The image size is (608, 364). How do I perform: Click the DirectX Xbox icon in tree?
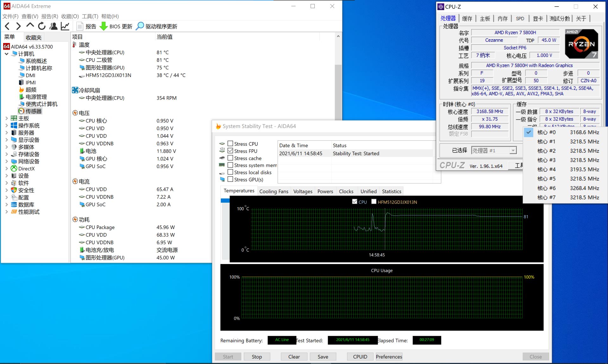point(14,169)
